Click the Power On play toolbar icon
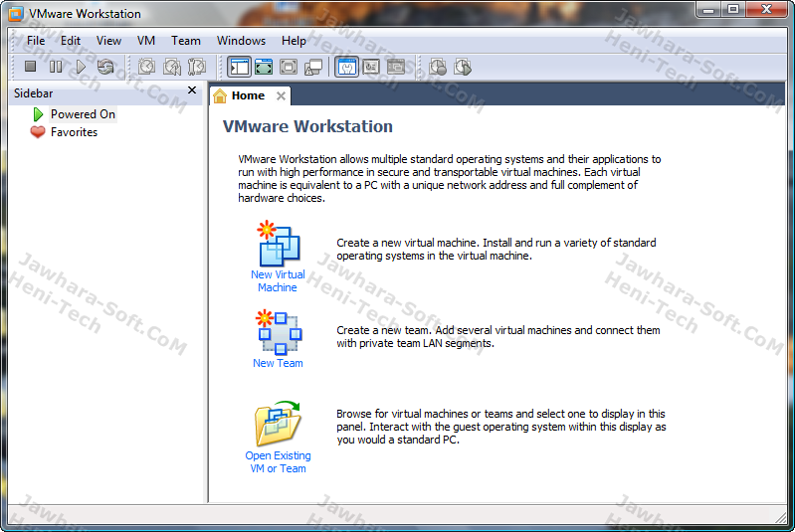Image resolution: width=795 pixels, height=532 pixels. [x=81, y=67]
